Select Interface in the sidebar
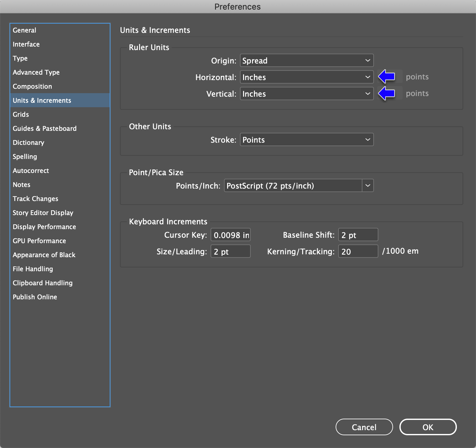Viewport: 476px width, 448px height. (60, 44)
